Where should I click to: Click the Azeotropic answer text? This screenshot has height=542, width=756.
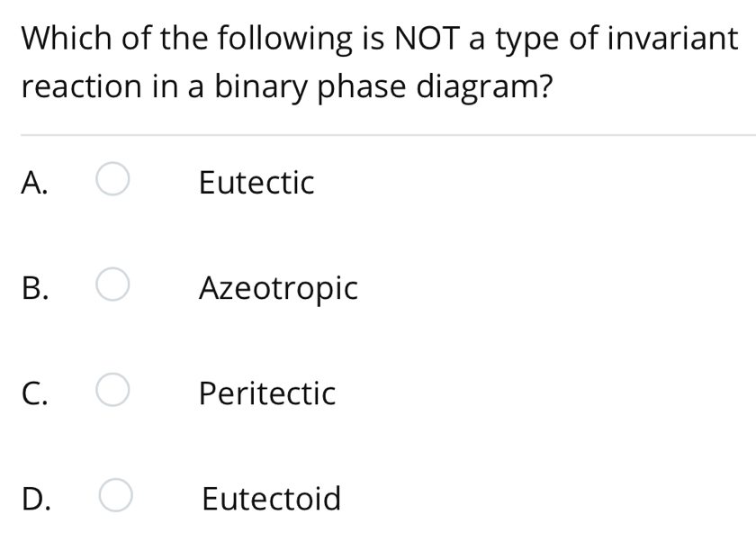pos(278,288)
